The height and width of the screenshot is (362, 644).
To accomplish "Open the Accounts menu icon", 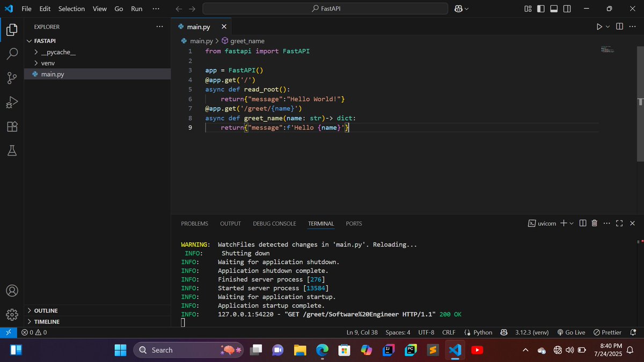I will (x=12, y=291).
